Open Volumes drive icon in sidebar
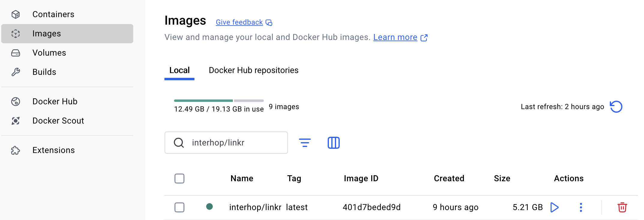644x220 pixels. pyautogui.click(x=16, y=53)
